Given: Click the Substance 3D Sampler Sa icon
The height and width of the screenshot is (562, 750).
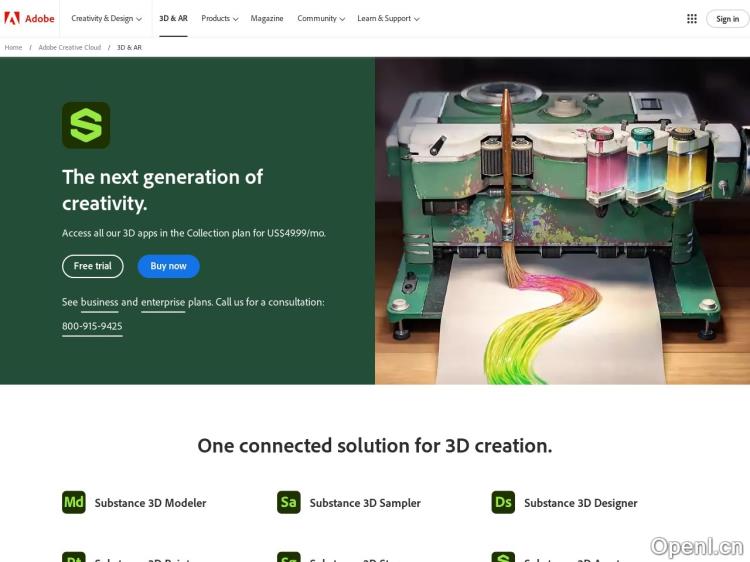Looking at the screenshot, I should (289, 502).
